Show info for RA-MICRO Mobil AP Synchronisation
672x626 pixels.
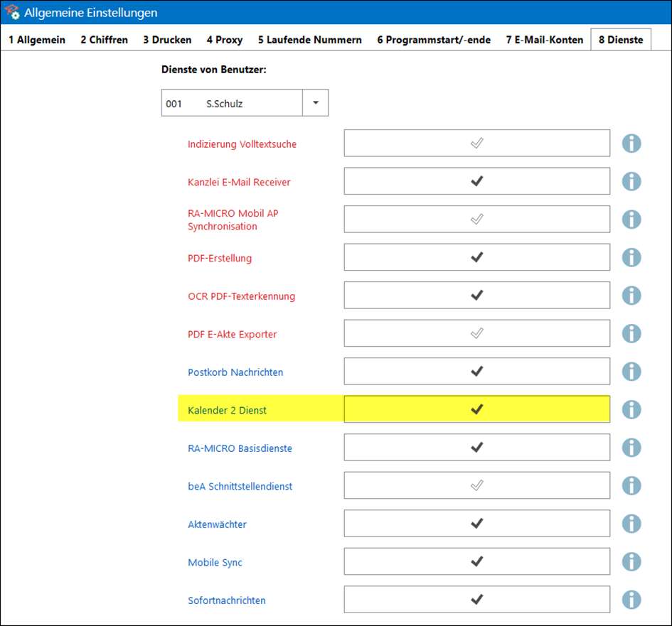point(631,220)
